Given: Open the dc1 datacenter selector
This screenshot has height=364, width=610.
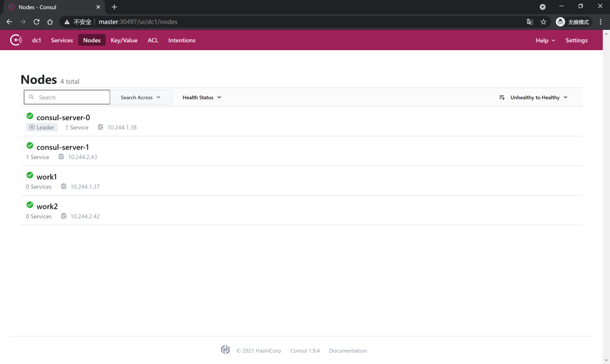Looking at the screenshot, I should (37, 40).
